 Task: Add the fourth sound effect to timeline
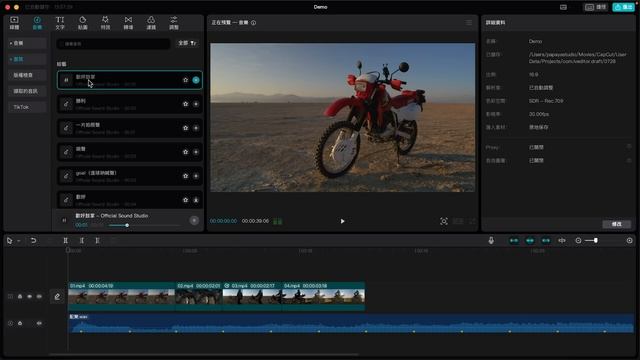point(196,152)
